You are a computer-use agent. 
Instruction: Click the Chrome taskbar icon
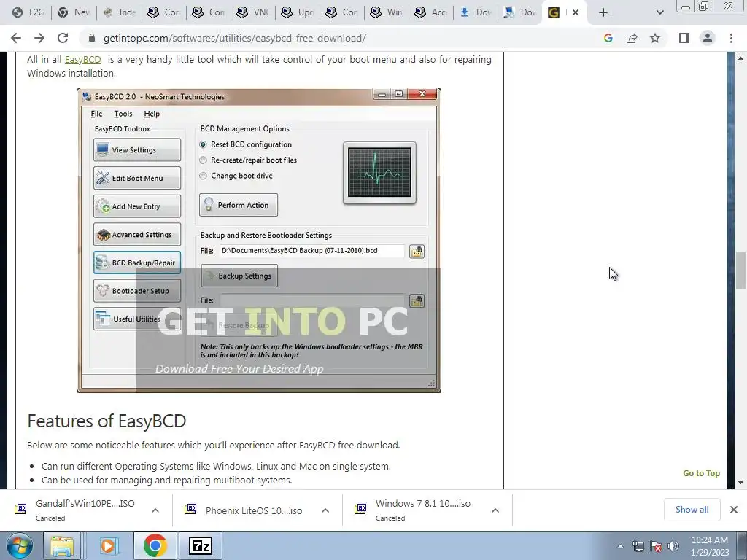(x=155, y=545)
